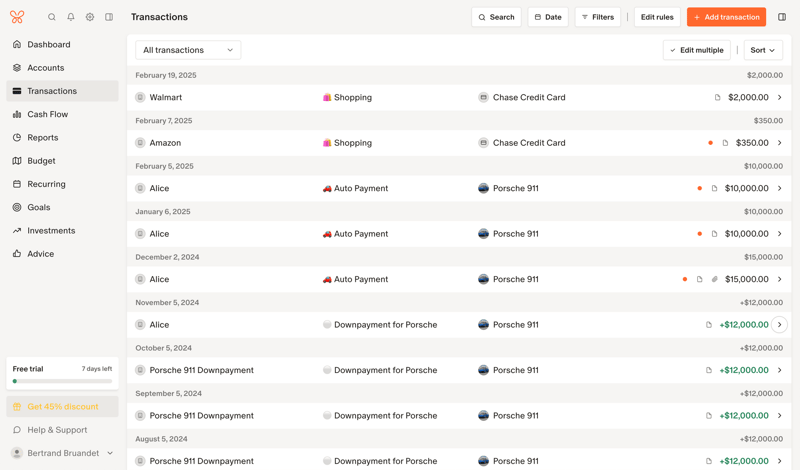
Task: Expand Bertrand Bruandet account menu
Action: (x=110, y=453)
